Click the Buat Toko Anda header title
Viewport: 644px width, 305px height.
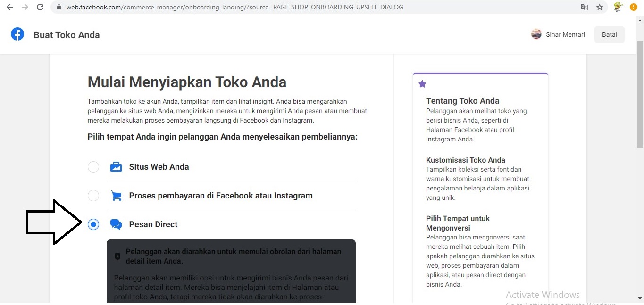67,35
